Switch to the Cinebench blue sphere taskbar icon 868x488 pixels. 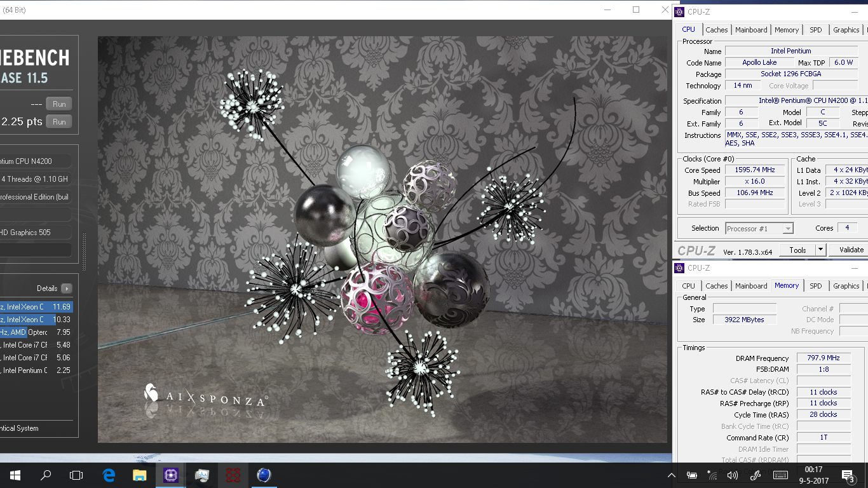(264, 475)
